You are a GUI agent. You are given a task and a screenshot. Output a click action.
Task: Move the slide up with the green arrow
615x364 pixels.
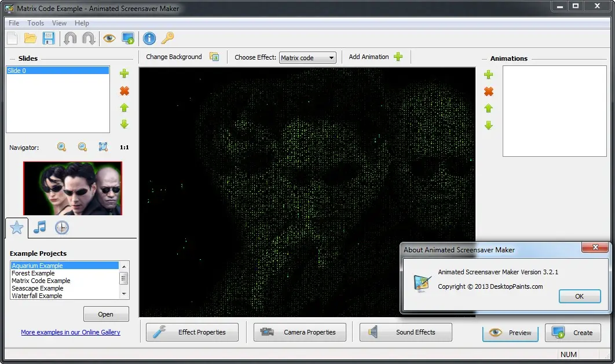[x=125, y=108]
